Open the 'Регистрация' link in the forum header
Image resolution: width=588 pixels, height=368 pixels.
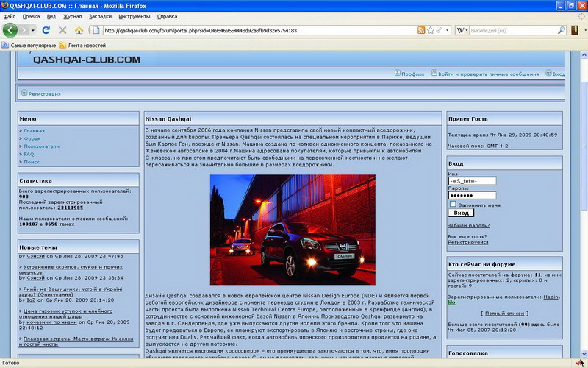45,94
